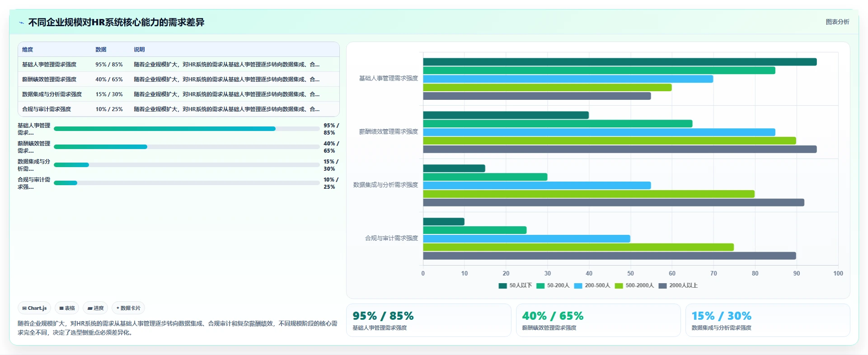
Task: Select the 数据卡片 tag chip
Action: coord(128,308)
